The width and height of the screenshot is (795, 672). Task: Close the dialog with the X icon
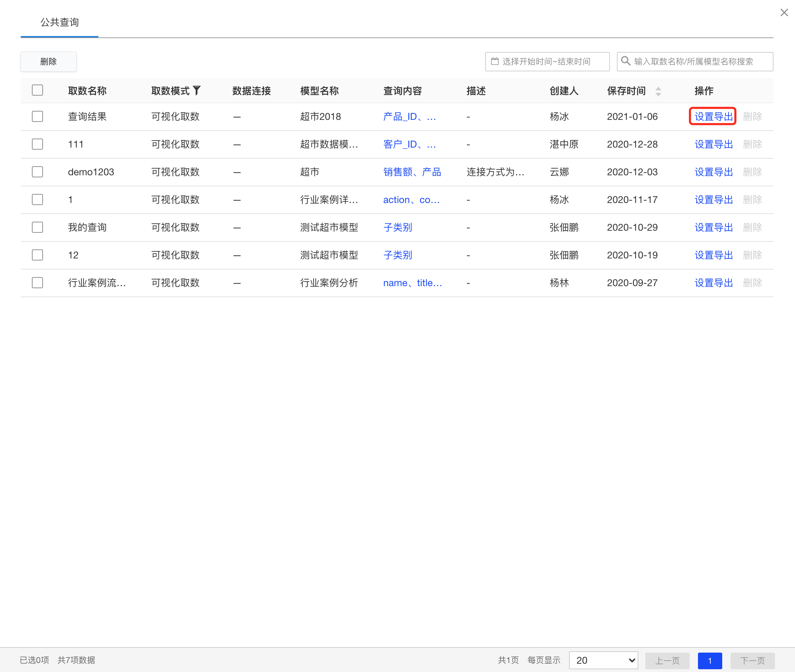tap(784, 12)
